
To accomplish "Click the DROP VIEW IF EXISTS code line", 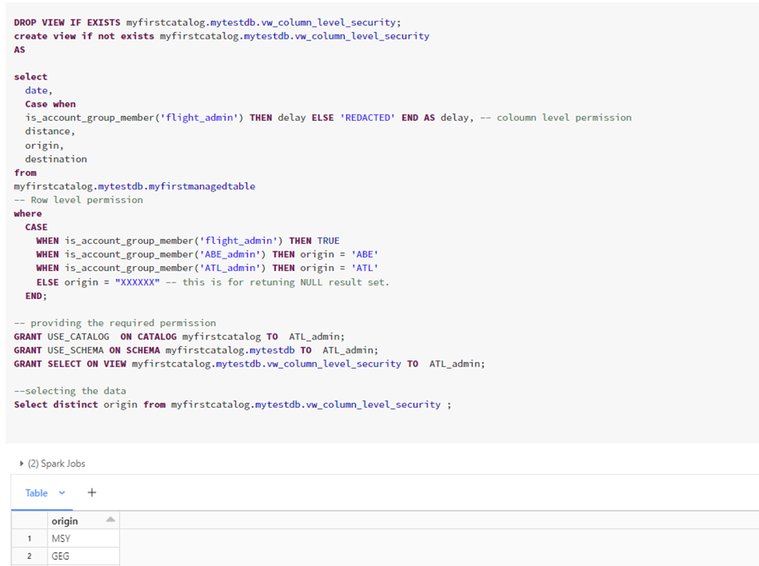I will 207,22.
